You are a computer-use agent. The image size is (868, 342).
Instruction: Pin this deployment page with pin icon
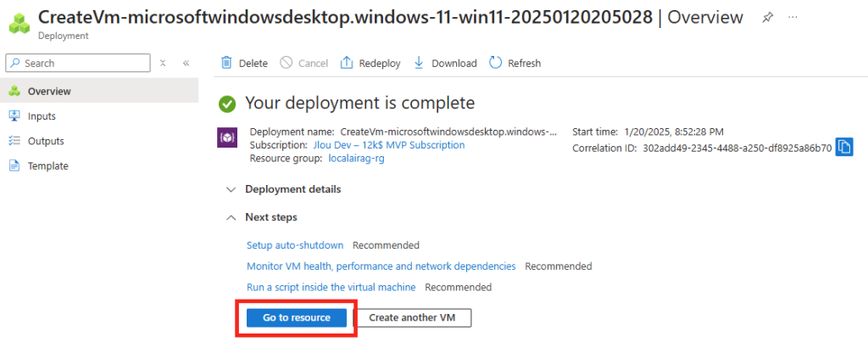pyautogui.click(x=767, y=18)
